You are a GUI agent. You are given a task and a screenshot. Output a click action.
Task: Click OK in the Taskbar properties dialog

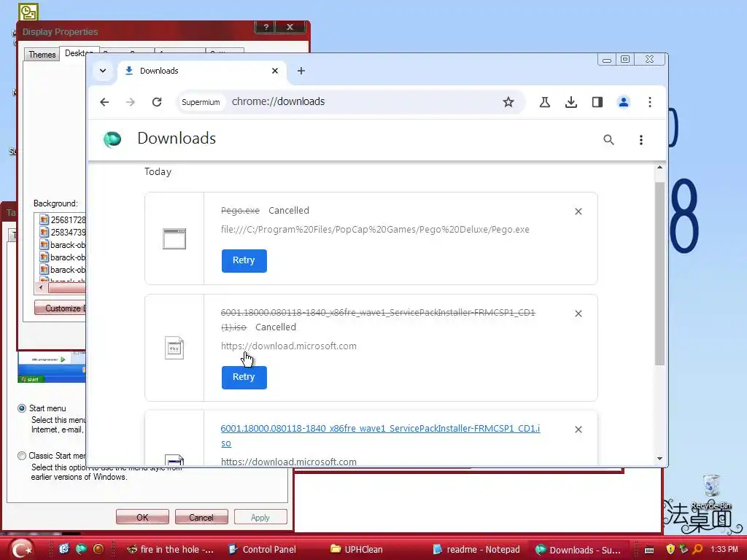142,517
